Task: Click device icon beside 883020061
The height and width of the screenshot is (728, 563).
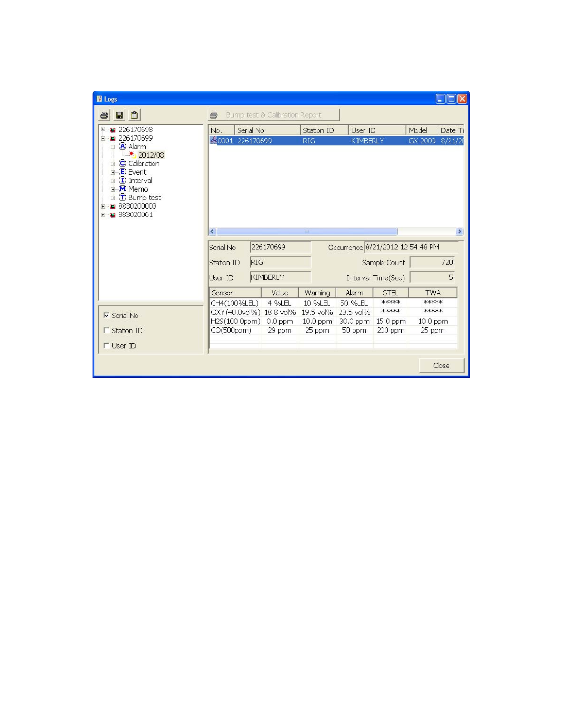Action: (x=113, y=215)
